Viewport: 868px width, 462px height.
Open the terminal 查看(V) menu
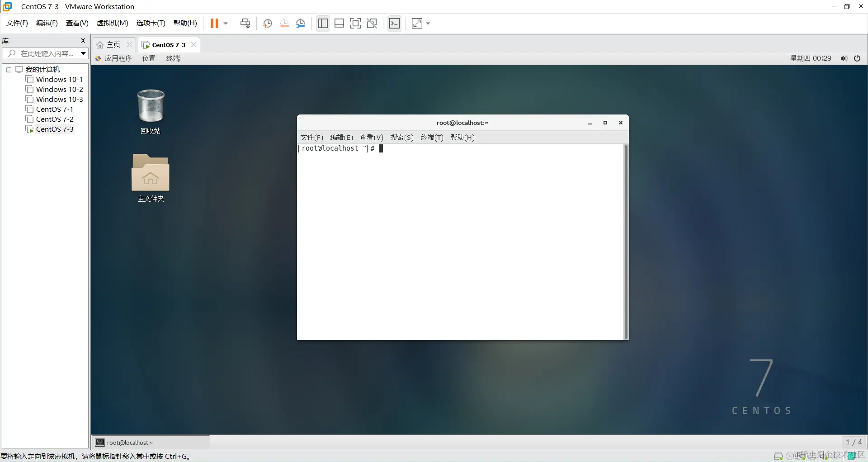click(372, 138)
